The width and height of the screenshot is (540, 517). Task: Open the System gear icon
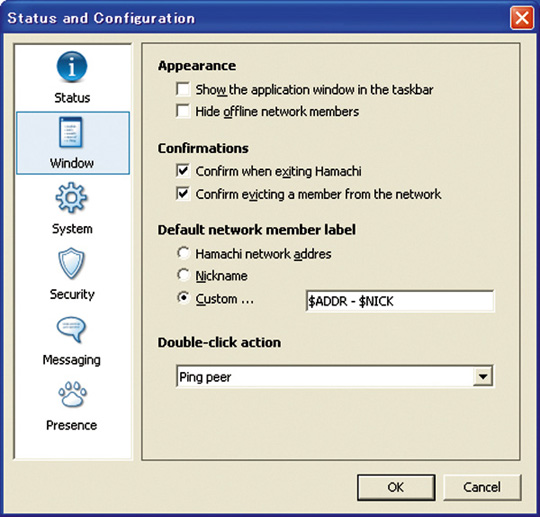click(71, 197)
